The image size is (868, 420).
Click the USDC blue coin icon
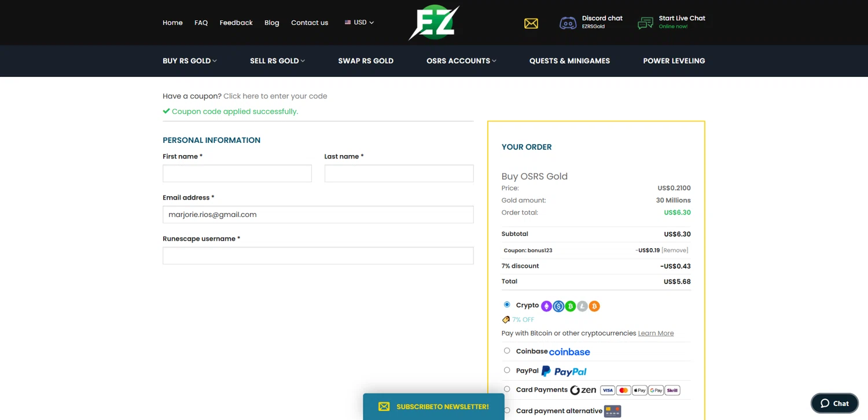pyautogui.click(x=558, y=306)
